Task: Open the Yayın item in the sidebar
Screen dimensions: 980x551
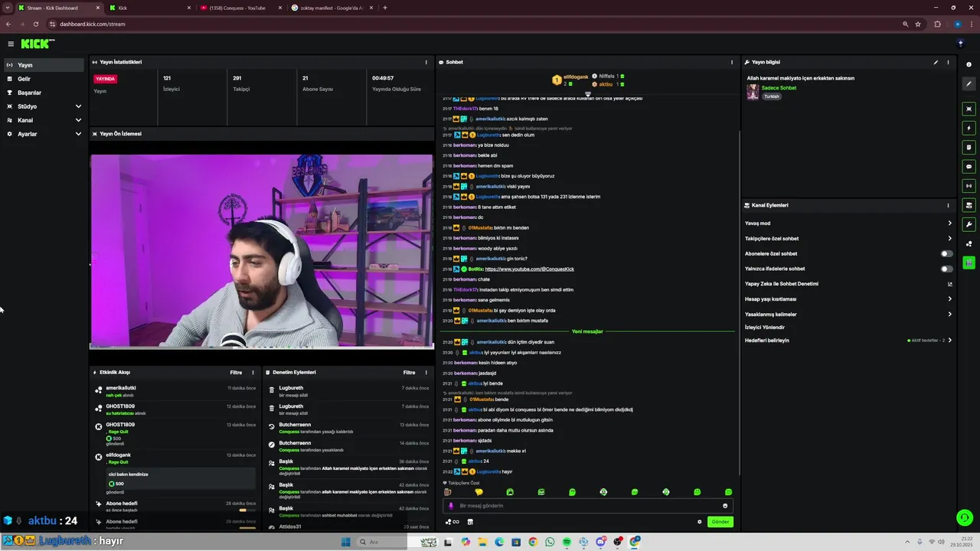Action: click(x=43, y=65)
